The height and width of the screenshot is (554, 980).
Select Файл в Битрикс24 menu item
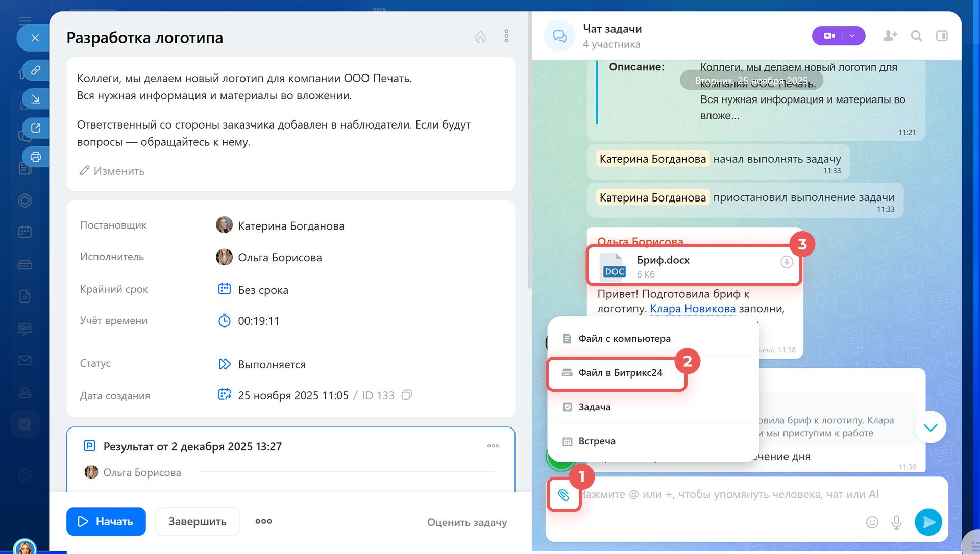pos(620,373)
